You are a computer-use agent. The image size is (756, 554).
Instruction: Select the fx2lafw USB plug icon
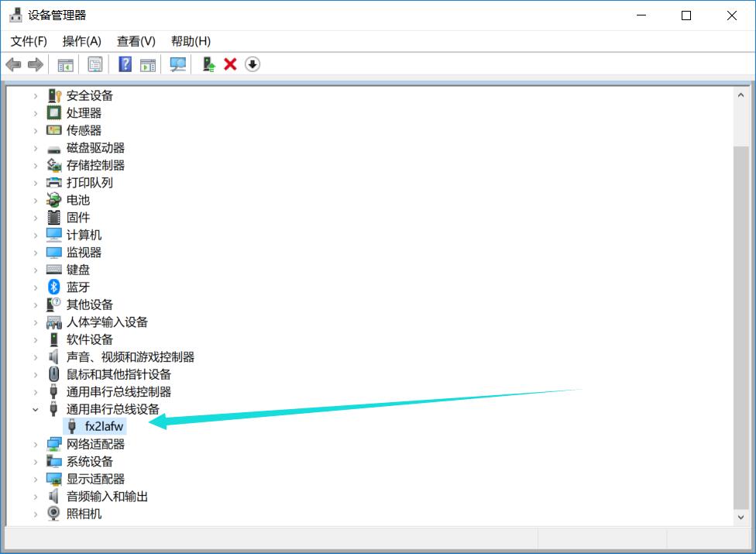(72, 426)
